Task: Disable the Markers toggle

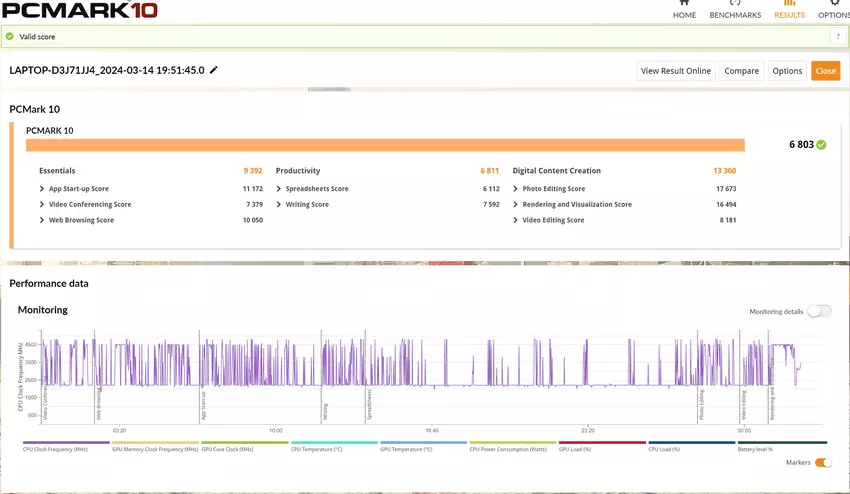Action: click(x=823, y=462)
